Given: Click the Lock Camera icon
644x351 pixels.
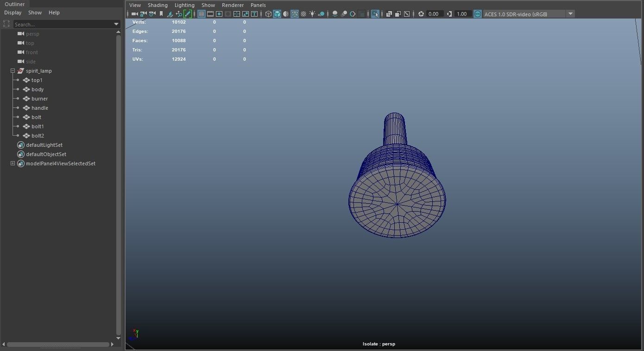Looking at the screenshot, I should 143,14.
